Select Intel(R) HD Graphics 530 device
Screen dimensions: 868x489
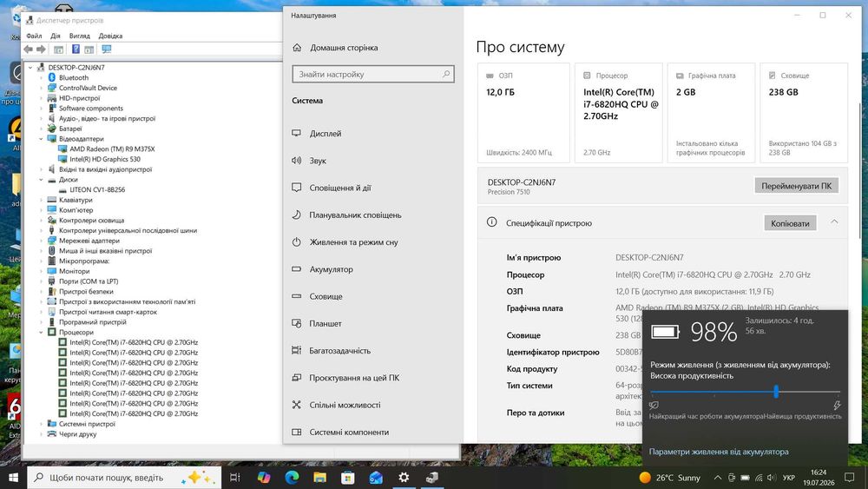click(105, 160)
